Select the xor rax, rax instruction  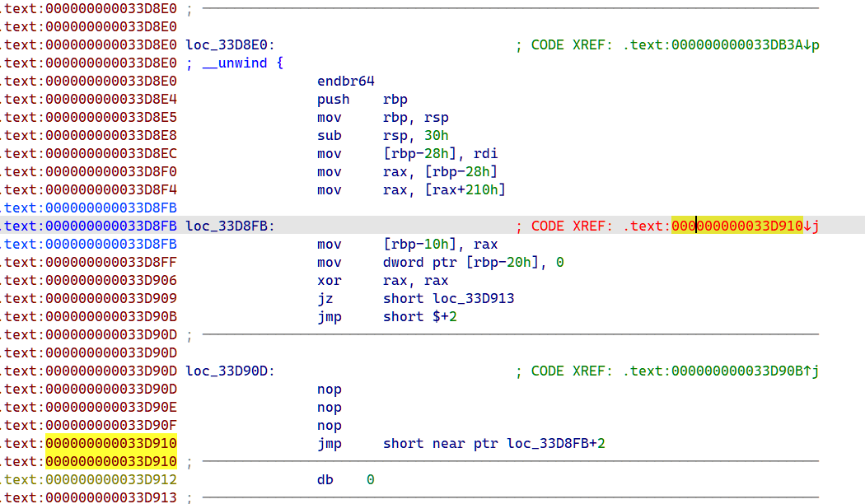[383, 281]
